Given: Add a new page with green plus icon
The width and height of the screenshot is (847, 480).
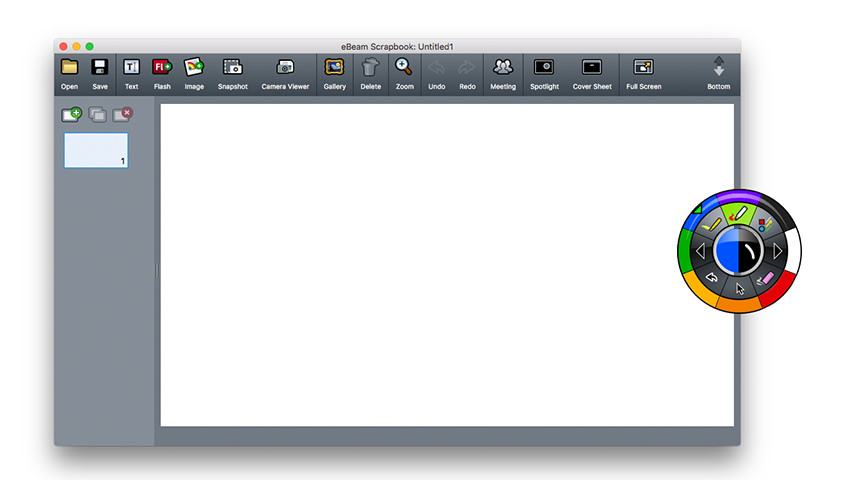Looking at the screenshot, I should coord(71,114).
